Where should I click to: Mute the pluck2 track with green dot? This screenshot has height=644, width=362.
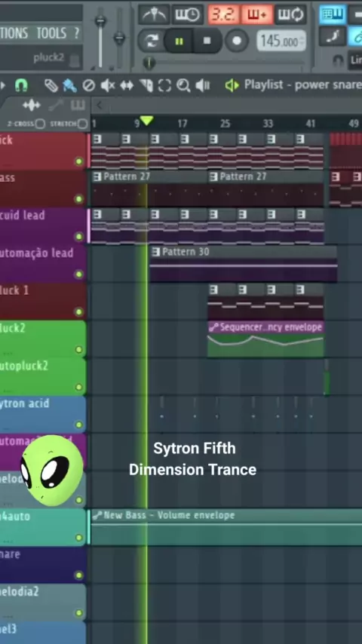pyautogui.click(x=79, y=349)
